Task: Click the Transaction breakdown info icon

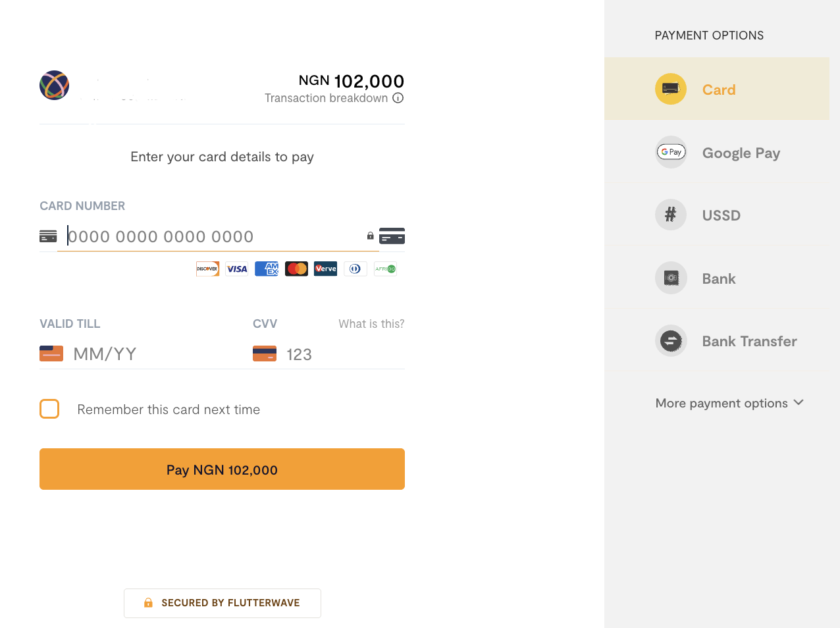Action: [x=398, y=98]
